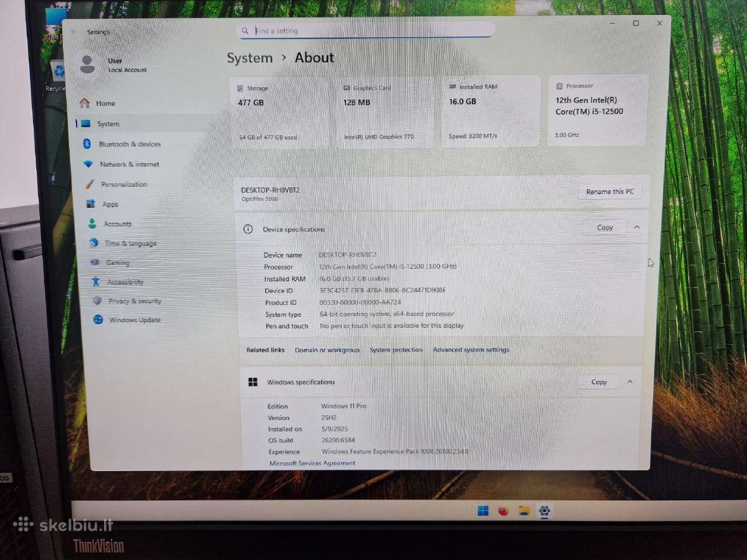This screenshot has height=560, width=747.
Task: Click the Time & language globe icon
Action: 94,243
